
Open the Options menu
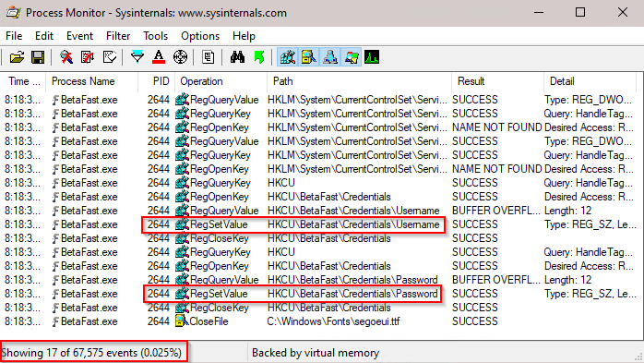(x=200, y=36)
